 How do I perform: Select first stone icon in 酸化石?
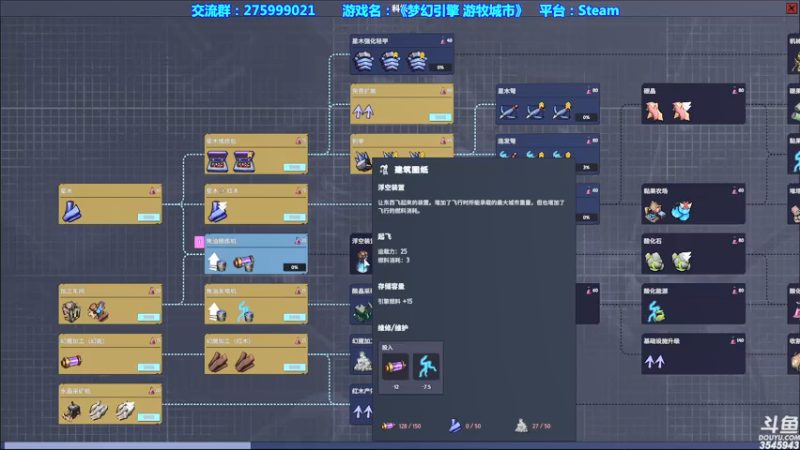click(655, 261)
